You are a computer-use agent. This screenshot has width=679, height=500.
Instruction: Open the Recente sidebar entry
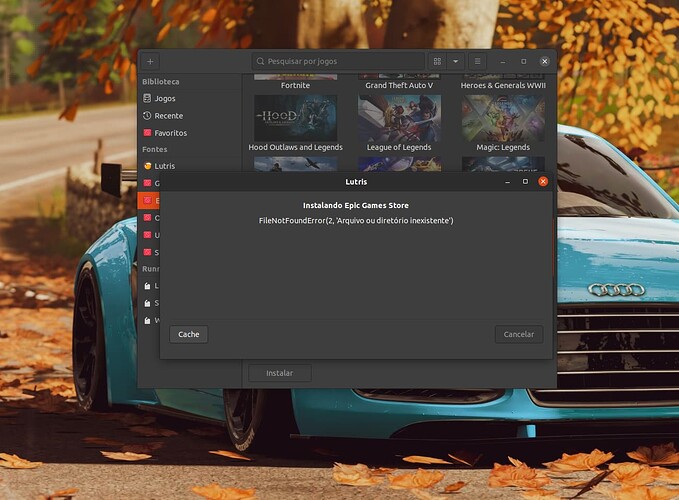click(189, 116)
